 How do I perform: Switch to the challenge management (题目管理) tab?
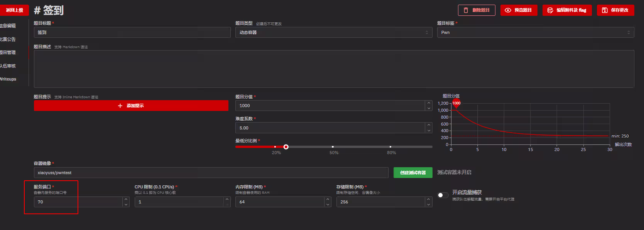pos(8,52)
